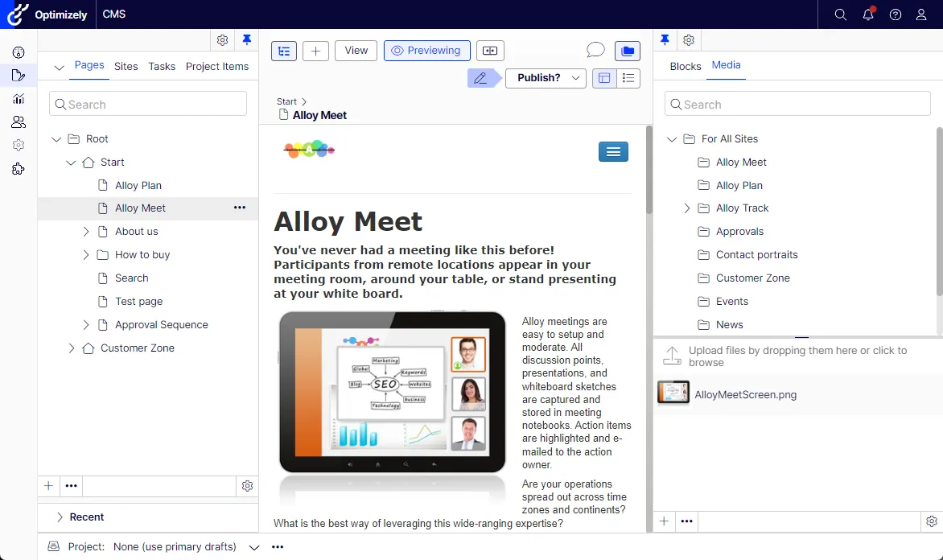Expand the Recent gadget

tap(59, 517)
